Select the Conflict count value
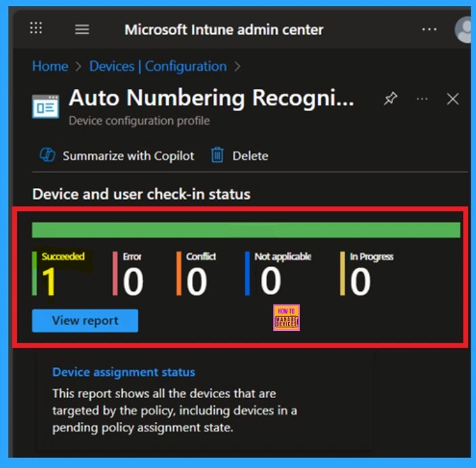This screenshot has width=476, height=468. [x=197, y=281]
